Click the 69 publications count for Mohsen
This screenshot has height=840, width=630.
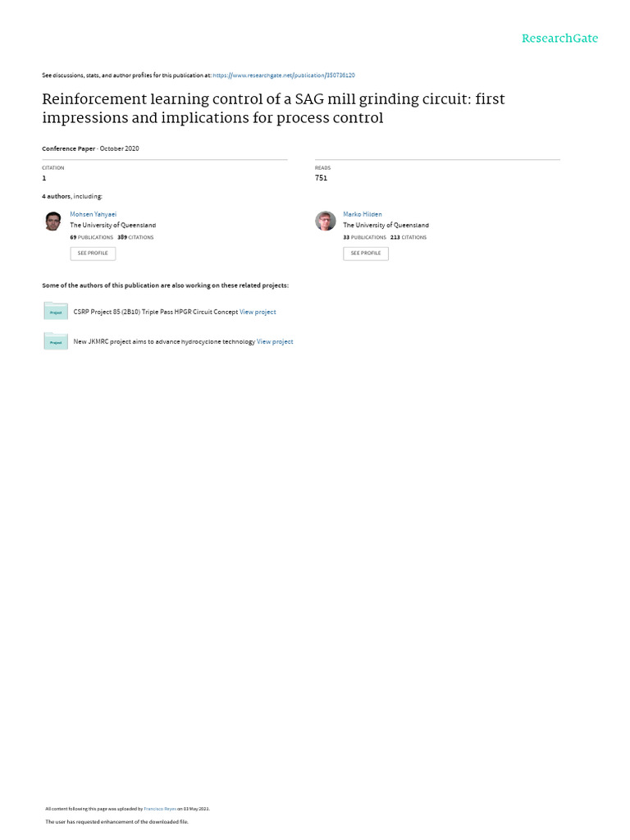[x=92, y=237]
